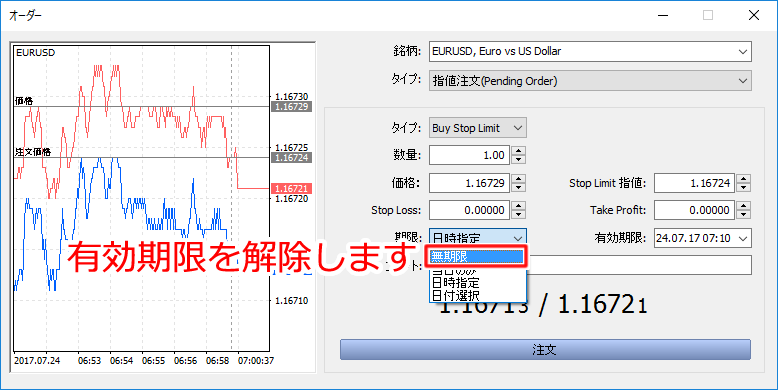Open the 銘柄 symbol dropdown EURUSD

[590, 51]
